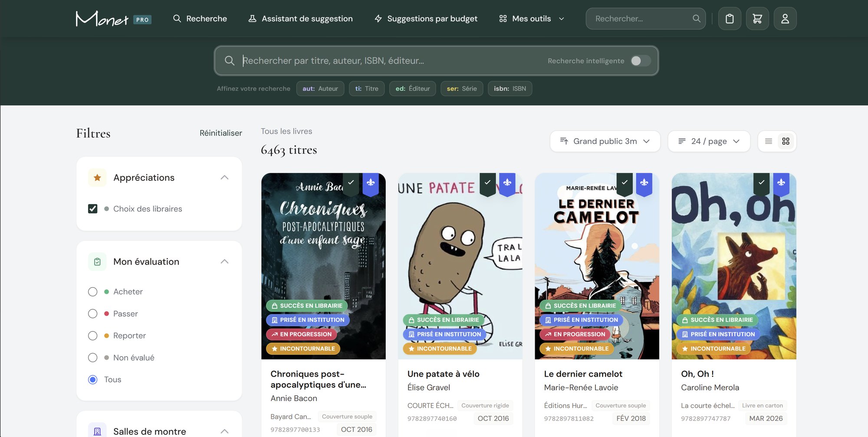Image resolution: width=868 pixels, height=437 pixels.
Task: Click fleur-de-lys ribbon on Chroniques post-apocalyptiques cover
Action: coord(371,184)
